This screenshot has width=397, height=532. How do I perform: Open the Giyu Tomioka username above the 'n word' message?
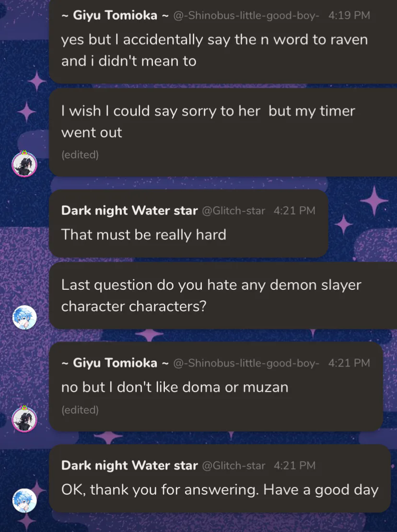(115, 15)
